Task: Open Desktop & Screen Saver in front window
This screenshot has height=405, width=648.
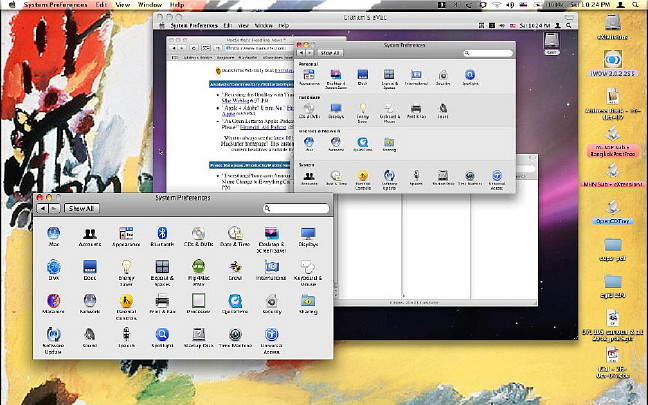Action: [x=272, y=239]
